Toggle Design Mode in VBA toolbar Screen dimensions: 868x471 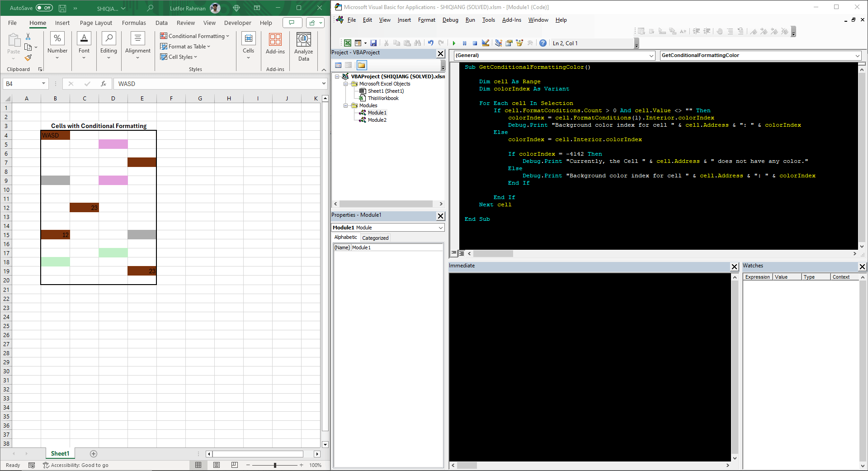coord(486,43)
